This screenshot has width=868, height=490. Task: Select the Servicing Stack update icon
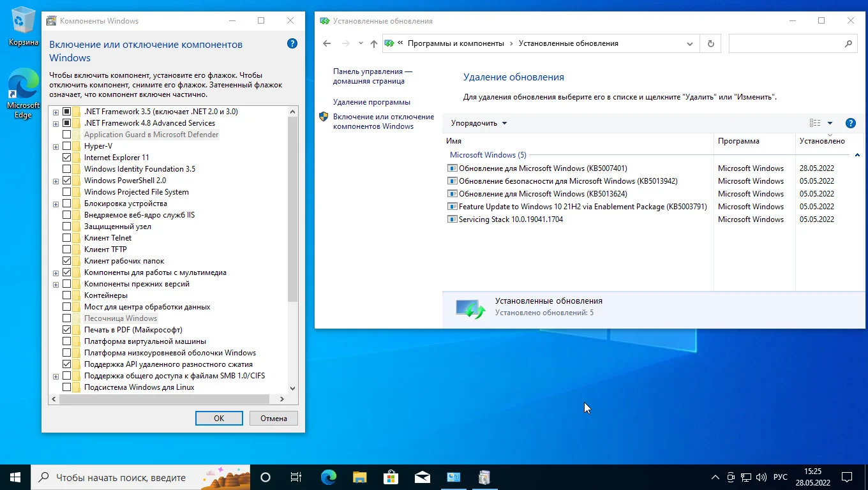click(x=453, y=219)
